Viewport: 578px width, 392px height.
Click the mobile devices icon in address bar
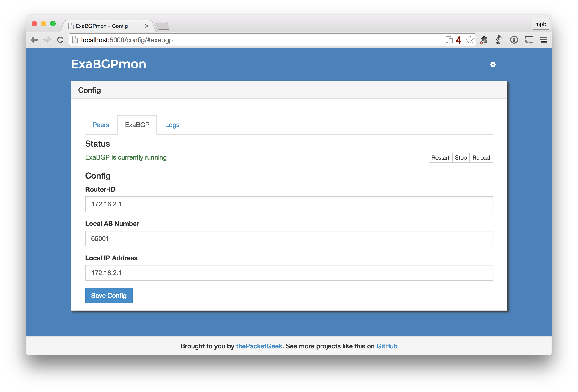point(449,40)
